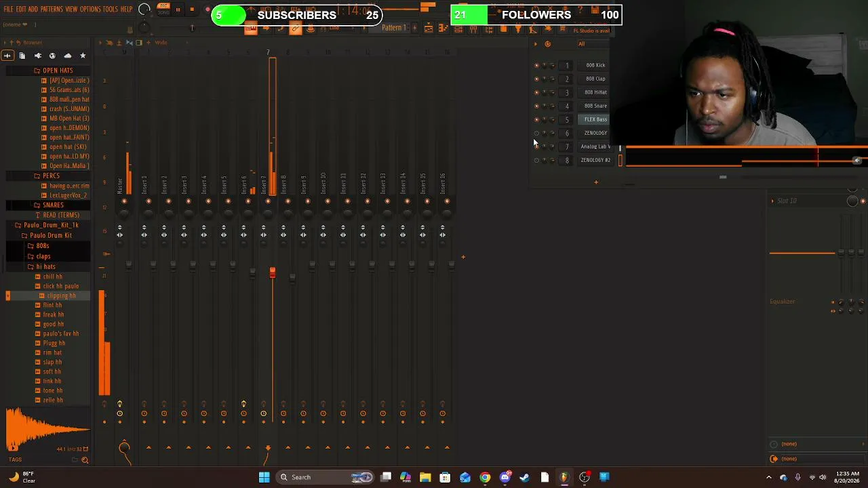Viewport: 868px width, 488px height.
Task: Show the browser globe library tab icon
Action: (52, 56)
